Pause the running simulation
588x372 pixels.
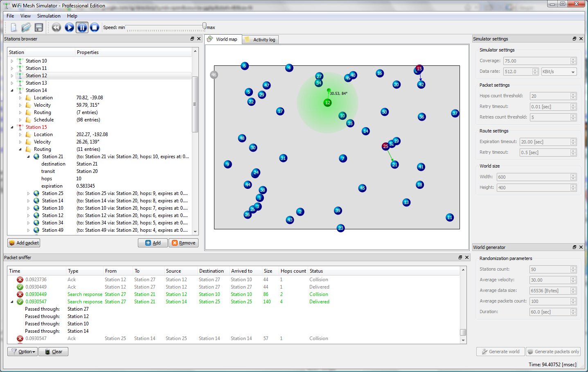coord(82,27)
